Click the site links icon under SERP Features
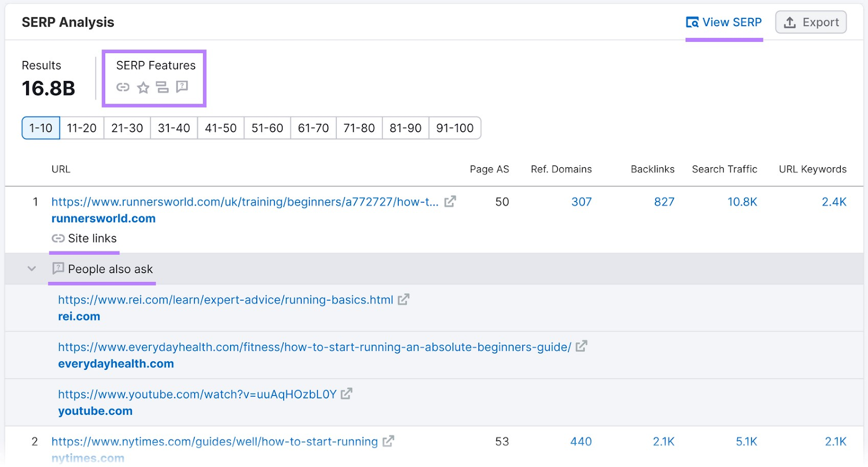The width and height of the screenshot is (868, 467). pyautogui.click(x=123, y=87)
